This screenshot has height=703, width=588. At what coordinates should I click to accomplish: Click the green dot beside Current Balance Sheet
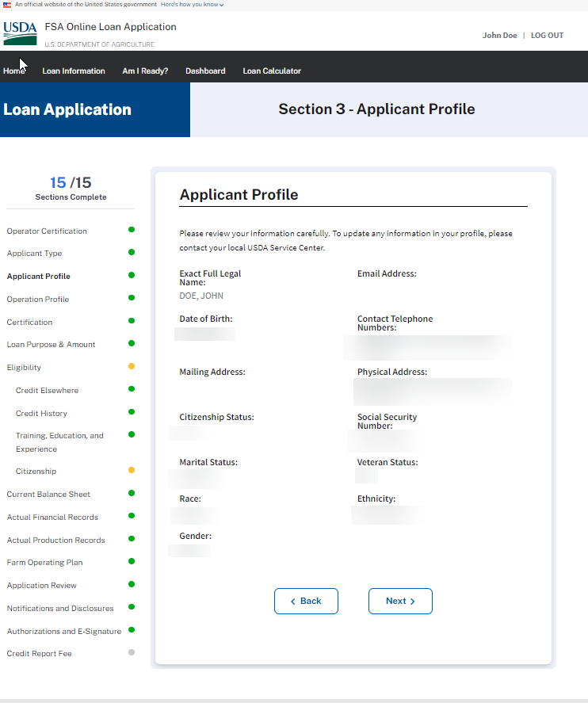tap(132, 493)
